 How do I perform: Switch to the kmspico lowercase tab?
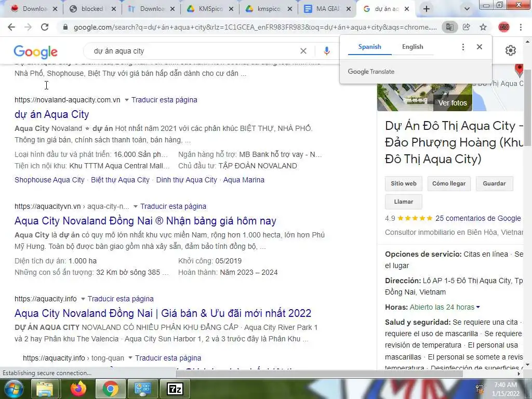pos(268,9)
